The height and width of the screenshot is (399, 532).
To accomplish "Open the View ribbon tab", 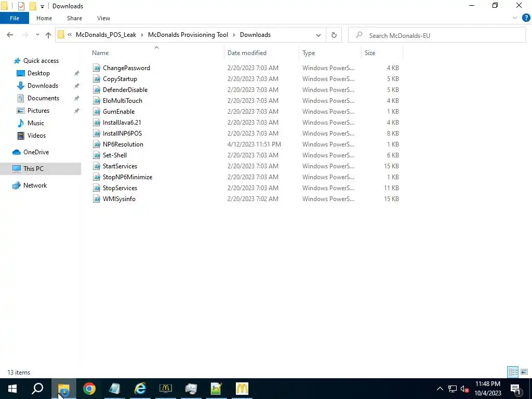I will [x=103, y=18].
